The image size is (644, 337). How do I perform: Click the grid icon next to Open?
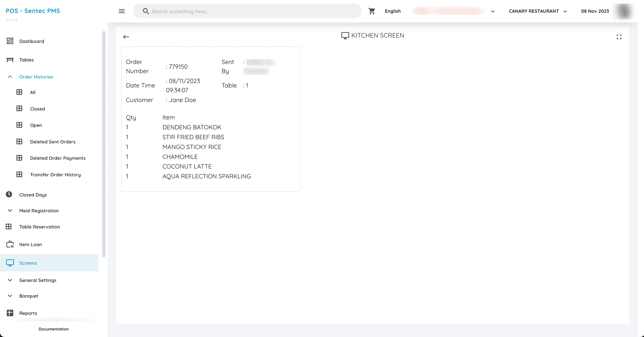[x=19, y=125]
